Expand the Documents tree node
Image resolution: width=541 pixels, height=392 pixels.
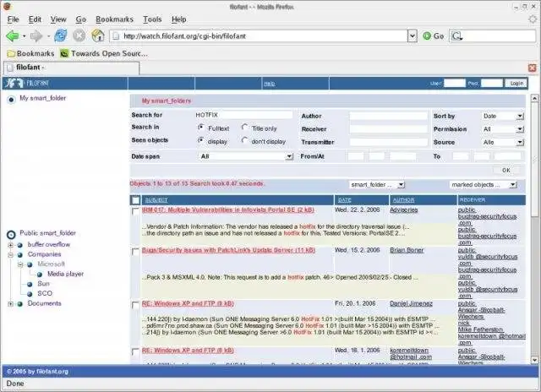(11, 304)
